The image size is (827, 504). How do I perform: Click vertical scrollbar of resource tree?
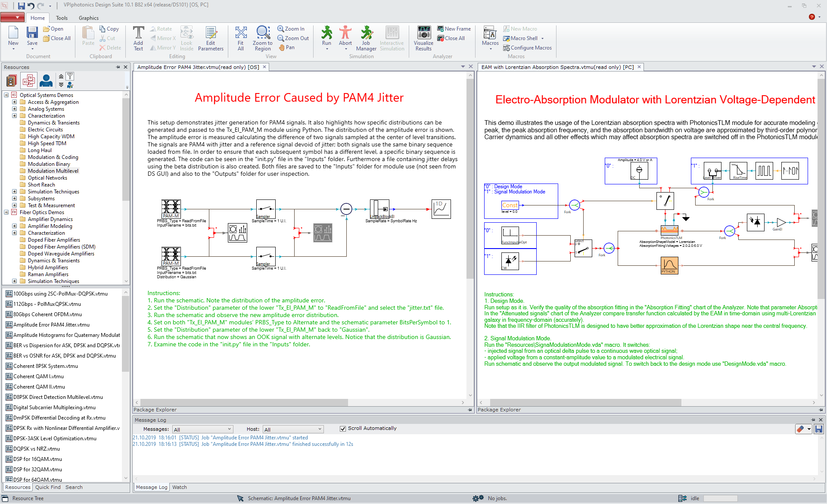point(126,149)
